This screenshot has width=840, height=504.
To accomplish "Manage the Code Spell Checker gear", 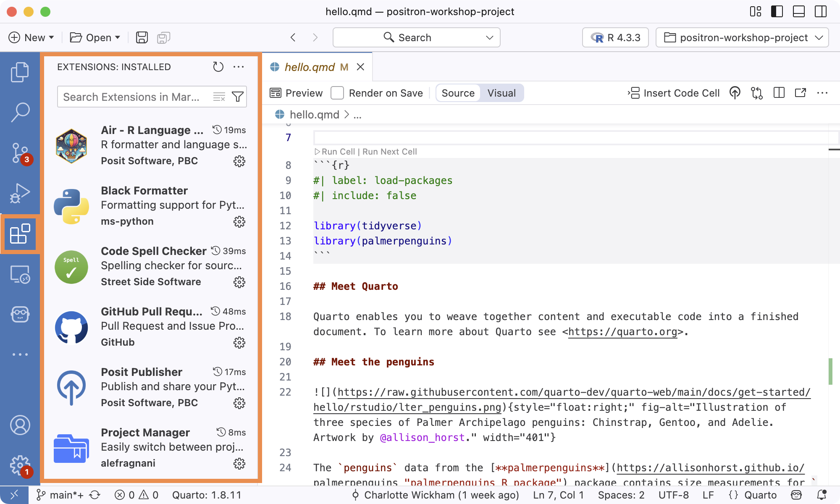I will [239, 282].
